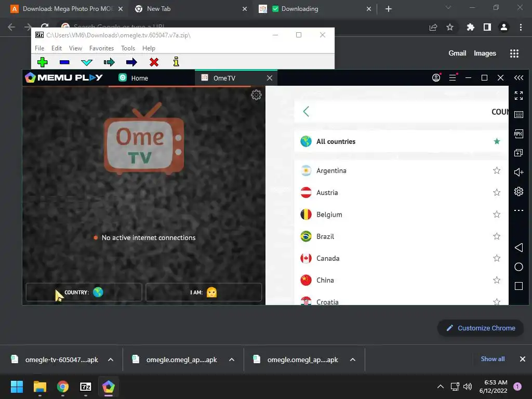Viewport: 532px width, 399px height.
Task: Click MEmu fullscreen icon in sidebar
Action: tap(518, 96)
